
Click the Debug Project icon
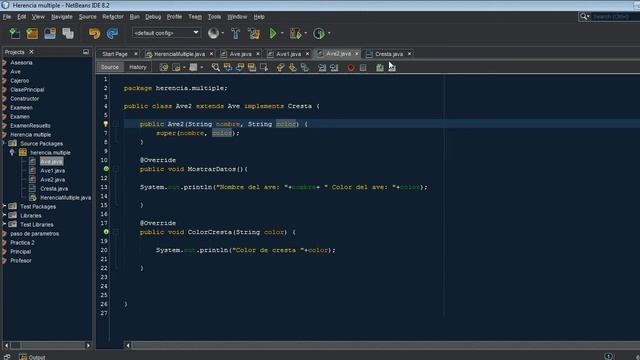pyautogui.click(x=295, y=33)
